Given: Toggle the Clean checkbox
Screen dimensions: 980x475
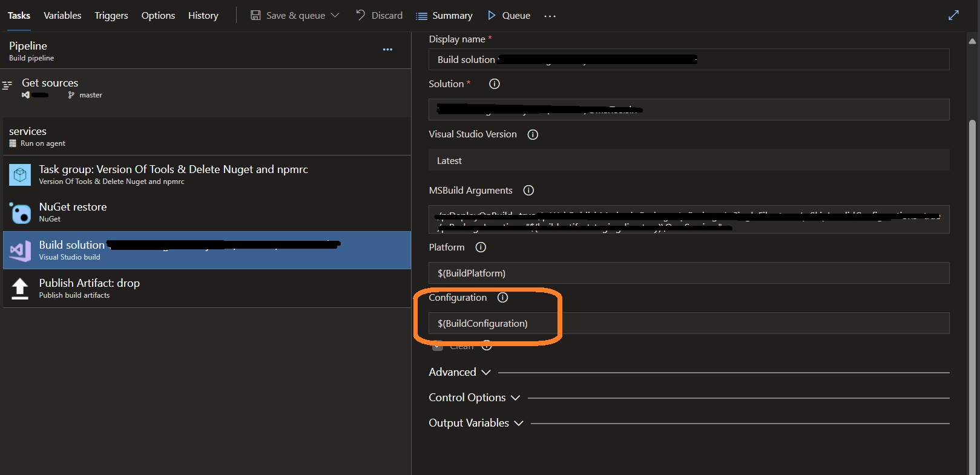Looking at the screenshot, I should coord(438,346).
